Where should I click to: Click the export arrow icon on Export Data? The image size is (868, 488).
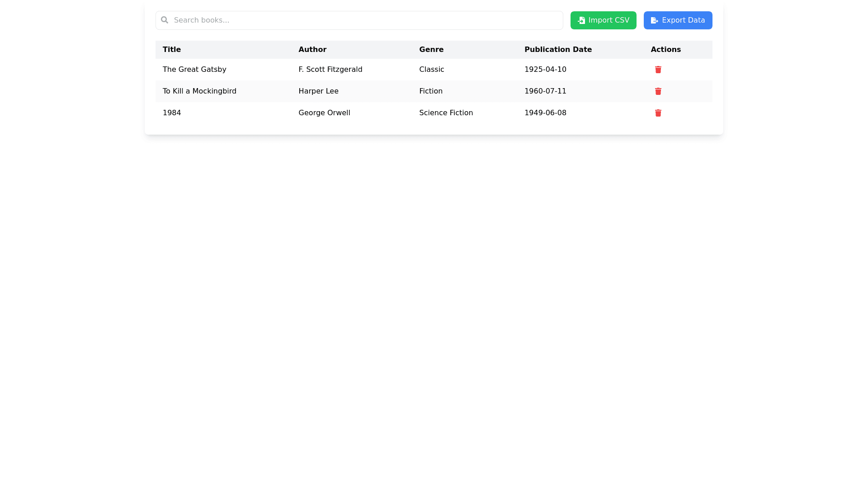(654, 20)
